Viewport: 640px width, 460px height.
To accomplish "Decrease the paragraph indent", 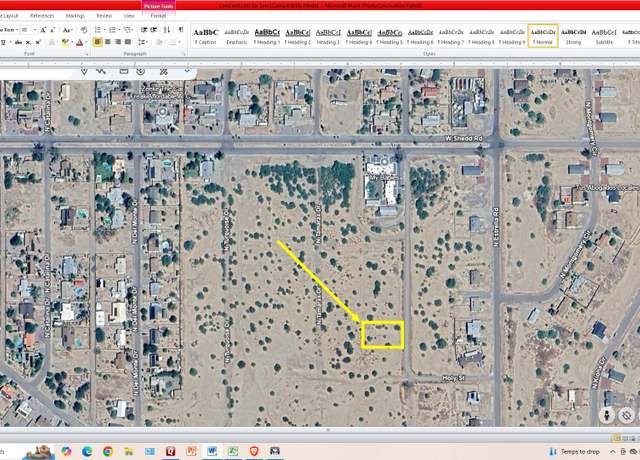I will click(x=144, y=30).
